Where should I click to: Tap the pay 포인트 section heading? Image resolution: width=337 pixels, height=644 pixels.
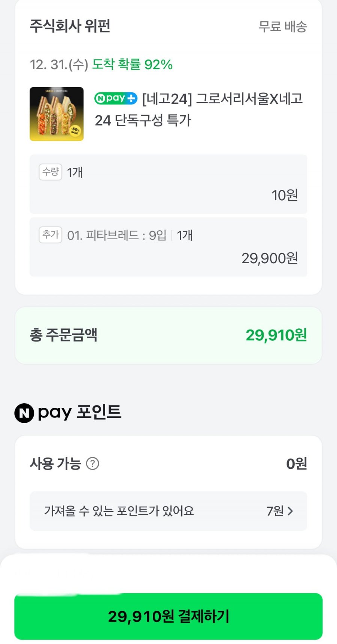point(79,412)
